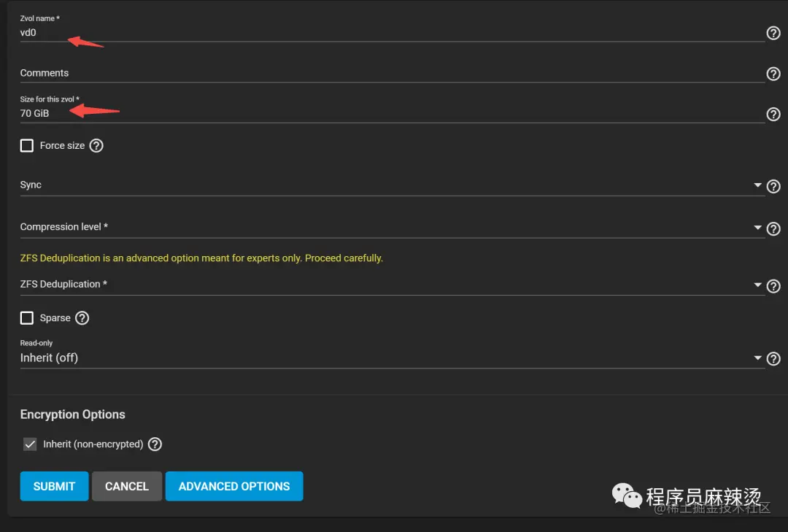Open Read-only help icon
Image resolution: width=788 pixels, height=532 pixels.
tap(773, 358)
